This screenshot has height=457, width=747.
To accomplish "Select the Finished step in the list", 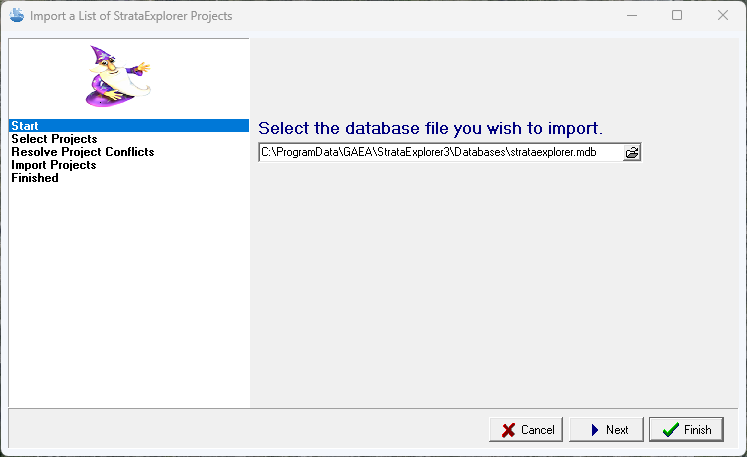I will (35, 178).
